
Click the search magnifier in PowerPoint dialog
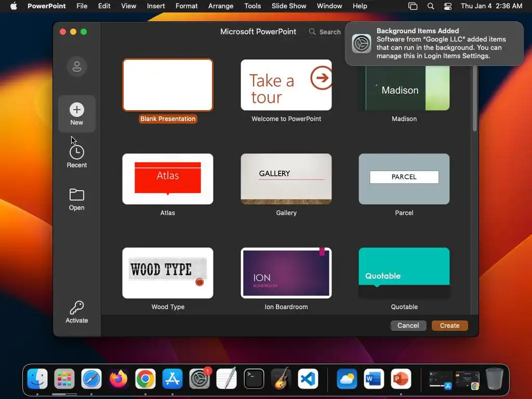tap(312, 32)
